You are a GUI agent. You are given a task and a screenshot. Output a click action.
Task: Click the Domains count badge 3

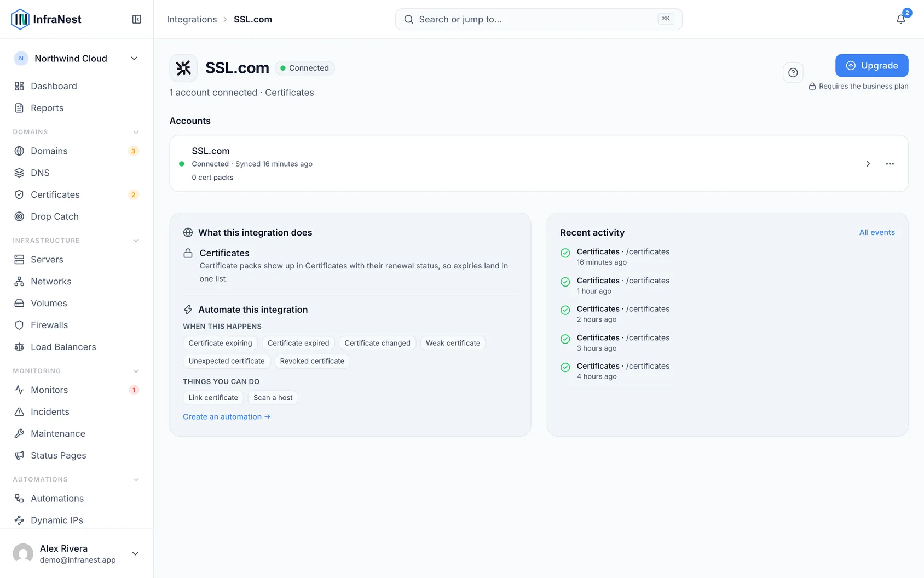pos(133,151)
